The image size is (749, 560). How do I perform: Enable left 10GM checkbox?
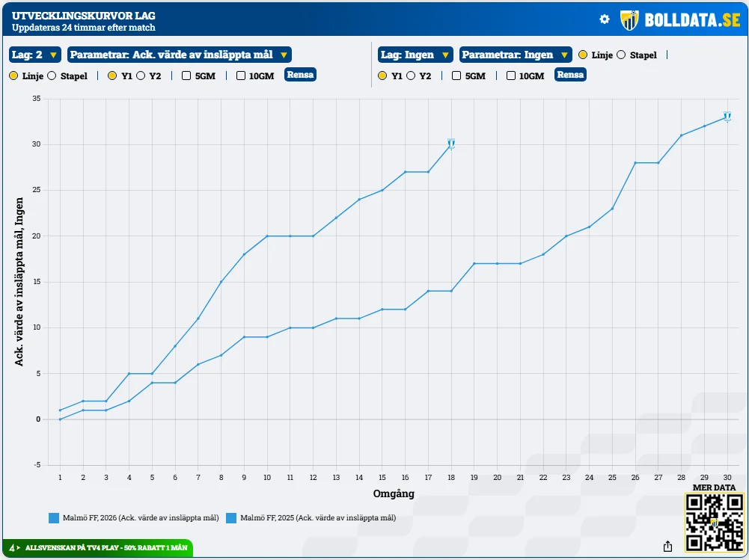(241, 76)
